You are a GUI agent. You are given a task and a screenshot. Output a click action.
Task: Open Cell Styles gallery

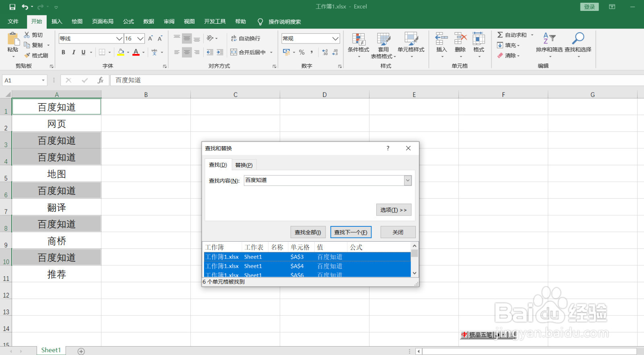coord(411,45)
